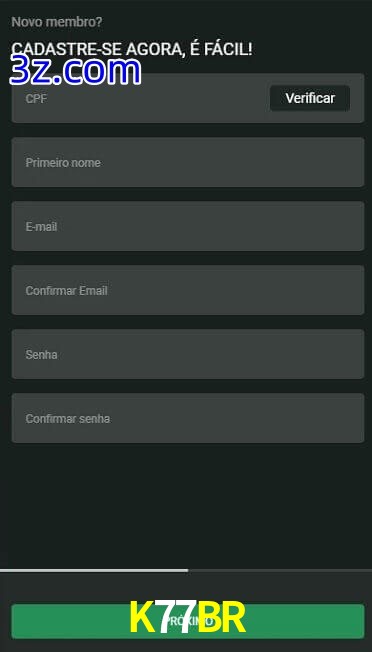Click the K77BR overlay logo

click(x=187, y=618)
